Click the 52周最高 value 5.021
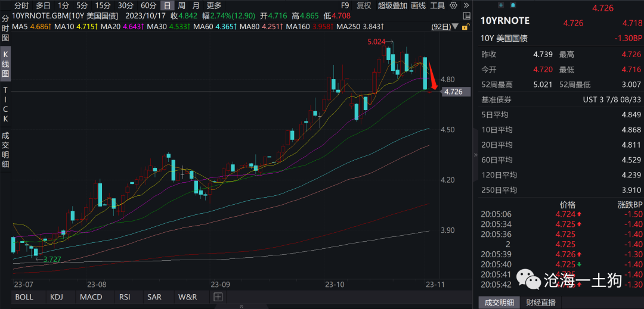Viewport: 644px width, 309px height. 542,85
